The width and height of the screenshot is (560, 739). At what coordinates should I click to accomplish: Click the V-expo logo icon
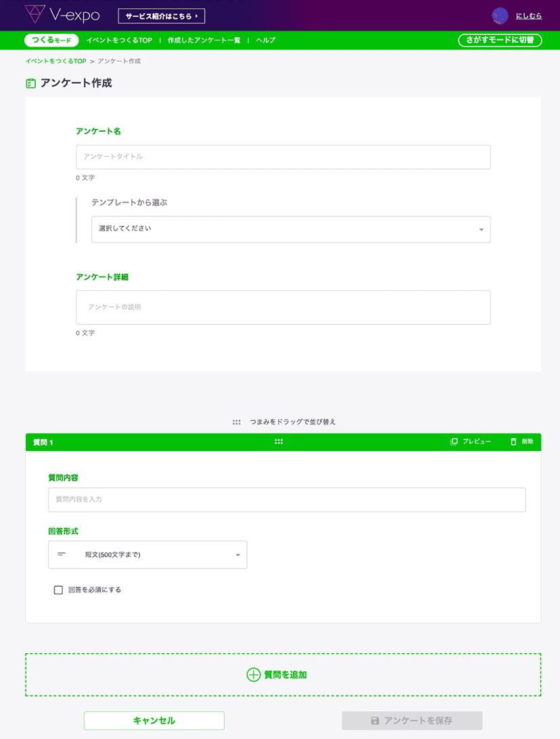(x=34, y=16)
